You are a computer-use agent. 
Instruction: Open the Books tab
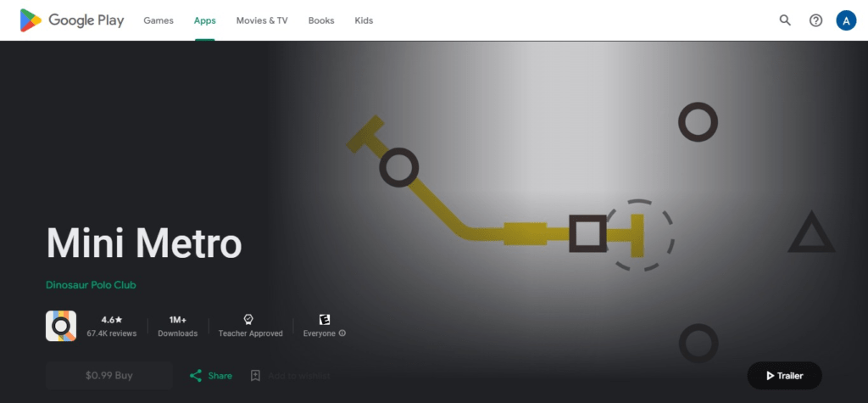tap(321, 20)
